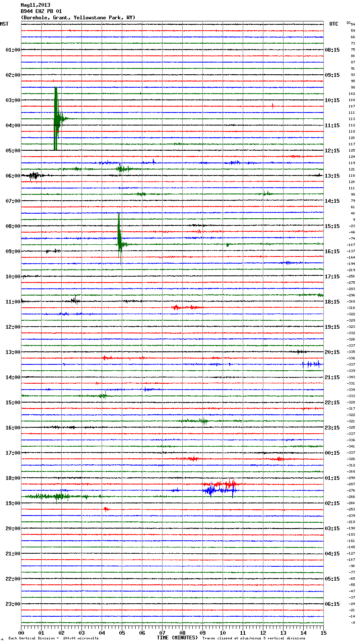This screenshot has width=357, height=644.
Task: Select the 04:00 MST time label
Action: click(x=13, y=126)
